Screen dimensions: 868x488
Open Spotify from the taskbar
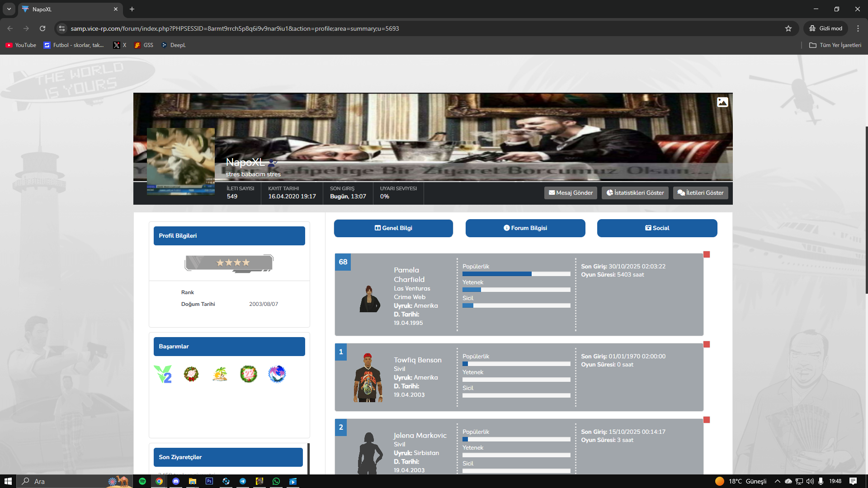point(142,481)
